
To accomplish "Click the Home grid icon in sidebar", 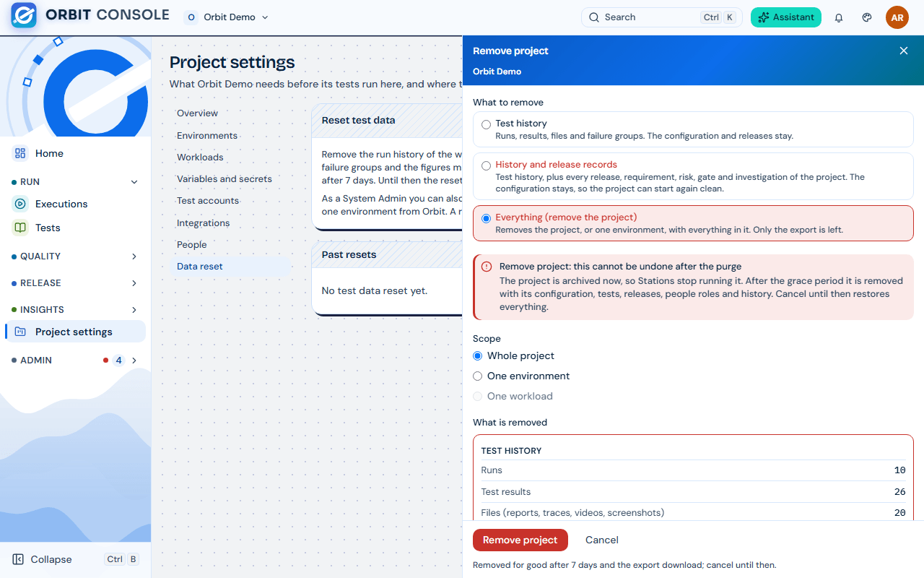I will click(20, 153).
